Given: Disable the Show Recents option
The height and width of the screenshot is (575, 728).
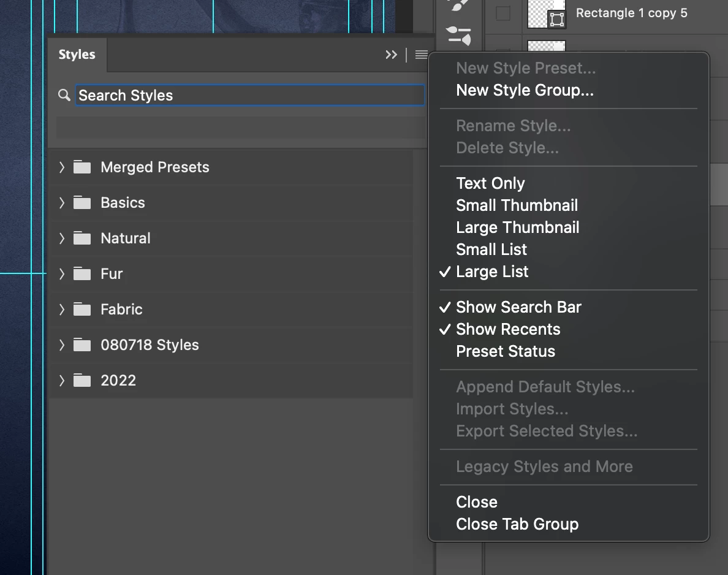Looking at the screenshot, I should (508, 329).
